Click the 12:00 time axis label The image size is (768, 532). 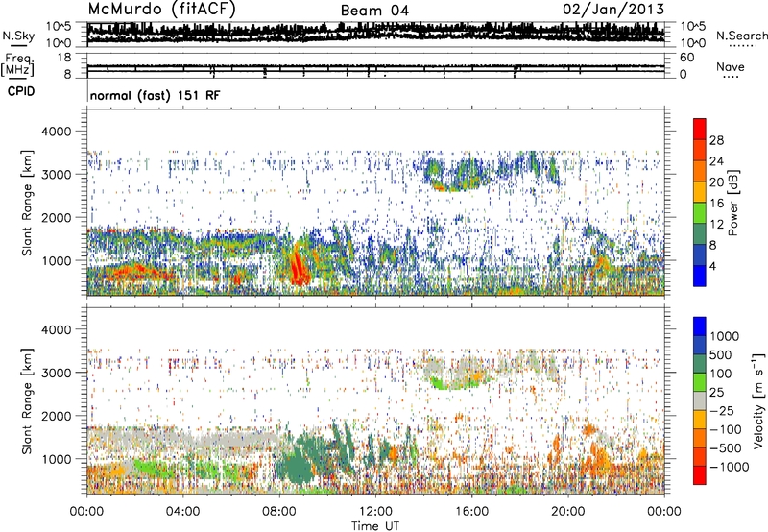tap(375, 512)
